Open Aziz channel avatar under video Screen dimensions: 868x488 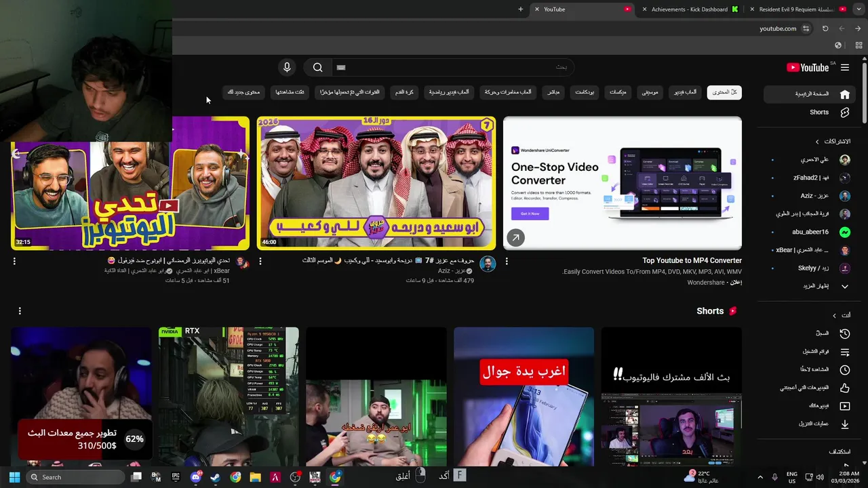pyautogui.click(x=488, y=264)
